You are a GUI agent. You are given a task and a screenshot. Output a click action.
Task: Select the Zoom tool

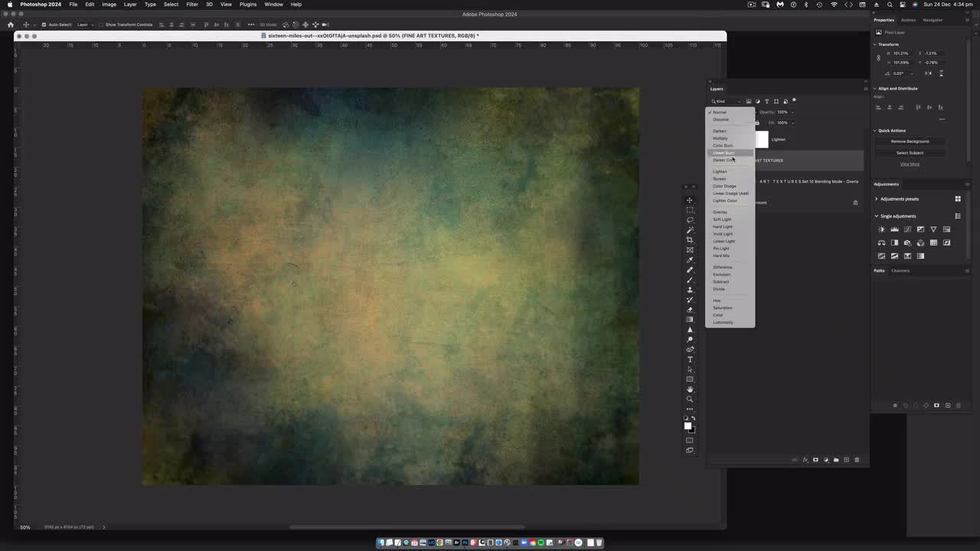click(x=690, y=399)
